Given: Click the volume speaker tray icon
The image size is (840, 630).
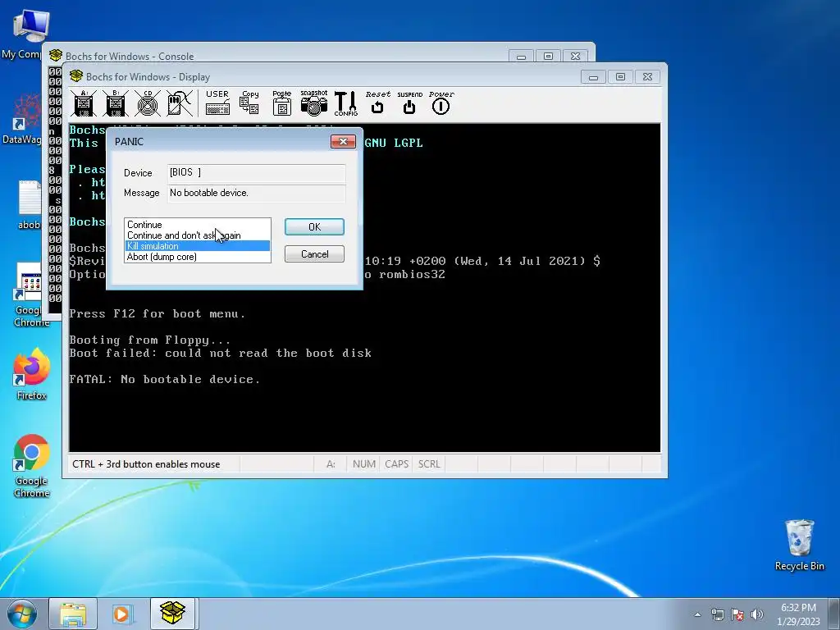Looking at the screenshot, I should coord(757,614).
